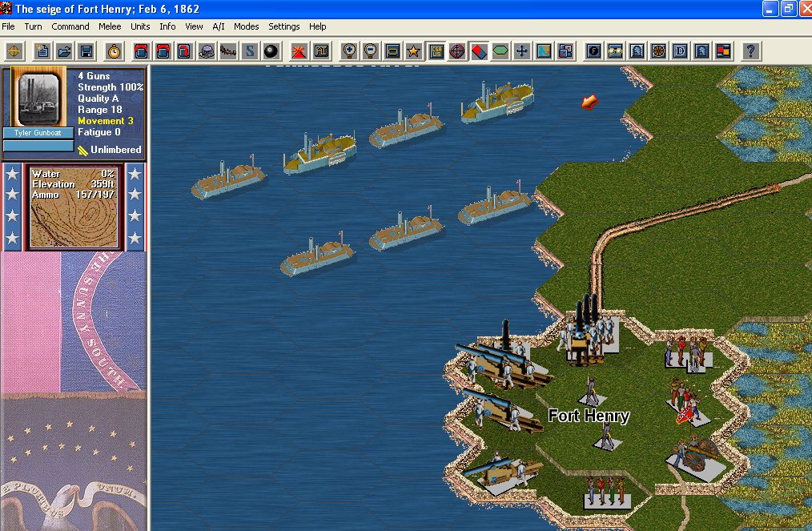Click the save game floppy disk icon
Viewport: 812px width, 531px height.
(85, 51)
